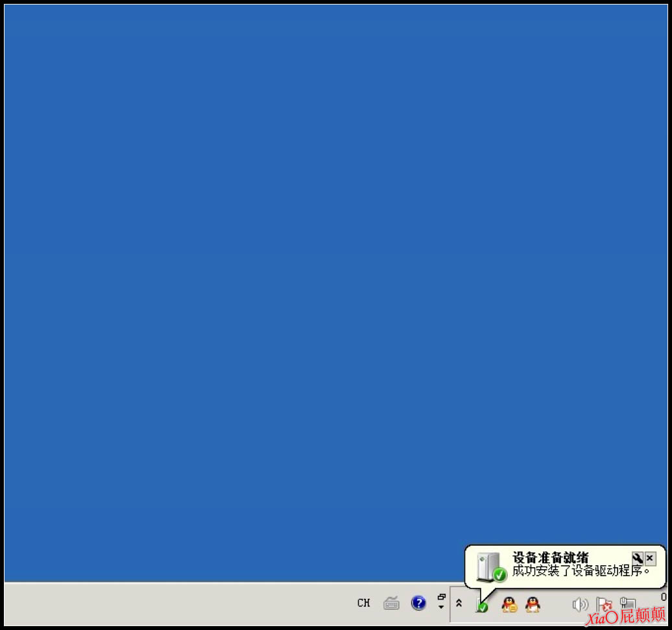Click the partially visible taskbar clock

tap(664, 597)
